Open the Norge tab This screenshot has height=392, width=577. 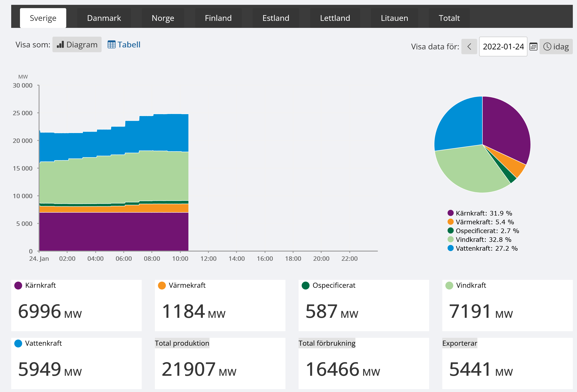[x=163, y=18]
